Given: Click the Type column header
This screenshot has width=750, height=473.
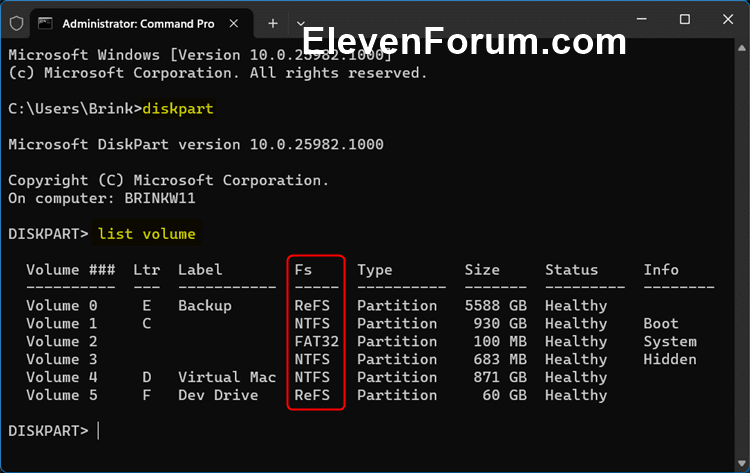Looking at the screenshot, I should (375, 270).
